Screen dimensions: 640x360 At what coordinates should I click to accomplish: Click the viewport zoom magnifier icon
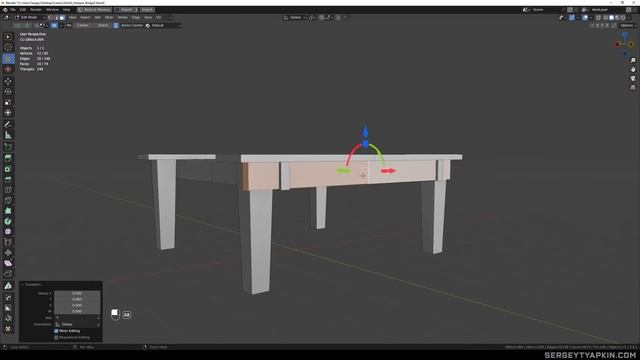(633, 60)
